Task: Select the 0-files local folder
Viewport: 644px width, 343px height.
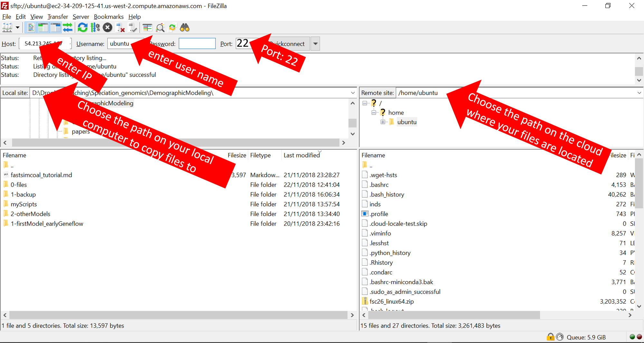Action: (x=19, y=185)
